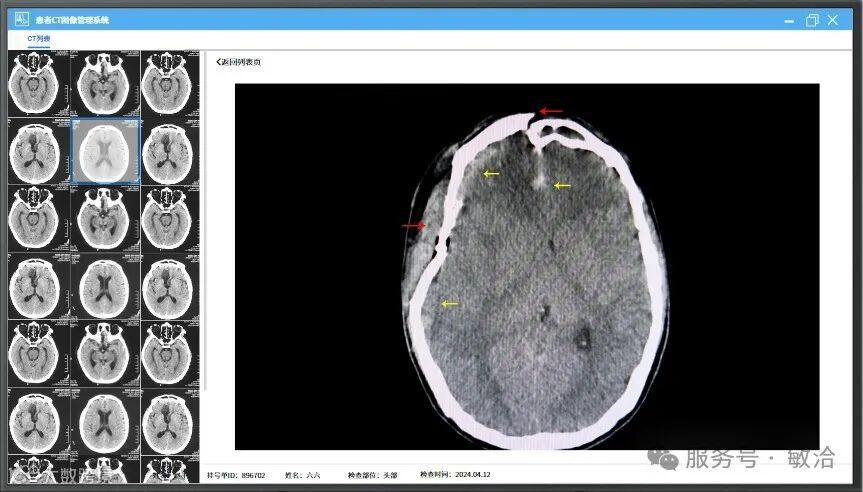Close the CT management window

(x=833, y=20)
